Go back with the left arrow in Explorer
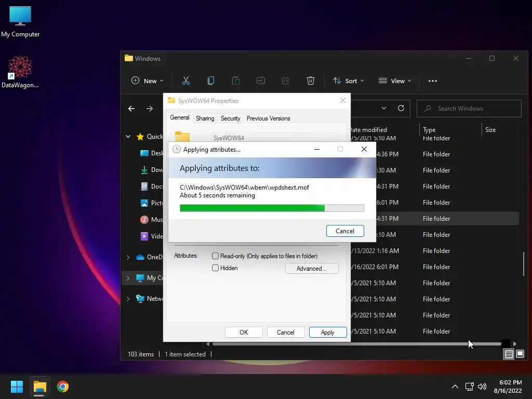This screenshot has width=532, height=399. (131, 109)
